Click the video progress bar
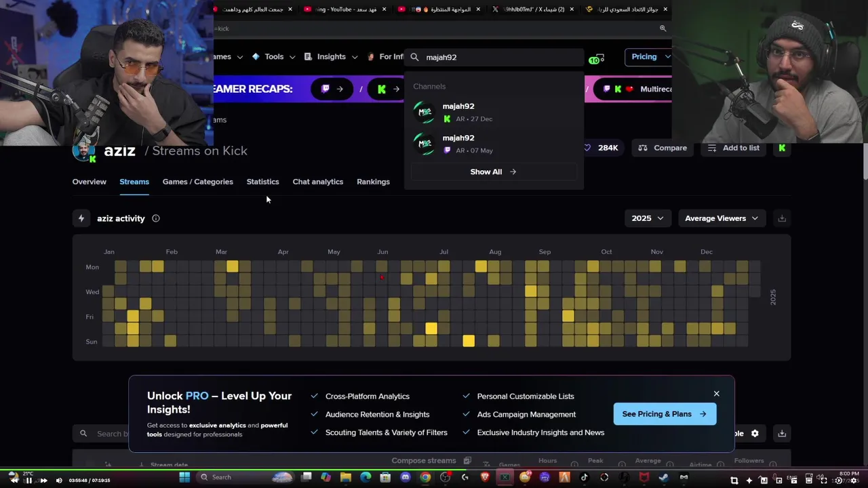This screenshot has height=488, width=868. click(x=434, y=470)
